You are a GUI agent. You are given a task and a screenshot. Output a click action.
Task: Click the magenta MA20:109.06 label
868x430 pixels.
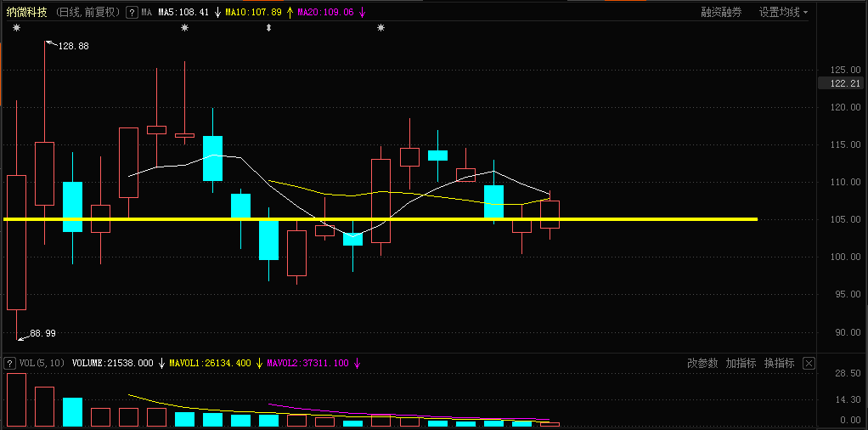(325, 13)
